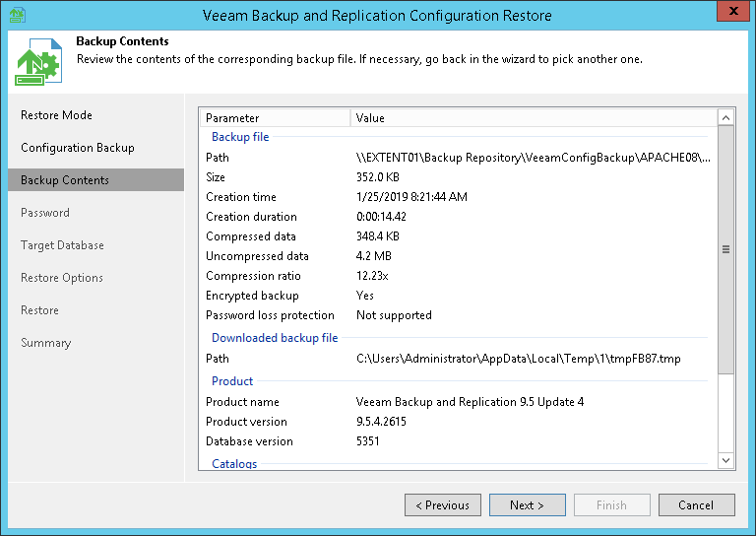Click the Password step in sidebar

[x=45, y=213]
